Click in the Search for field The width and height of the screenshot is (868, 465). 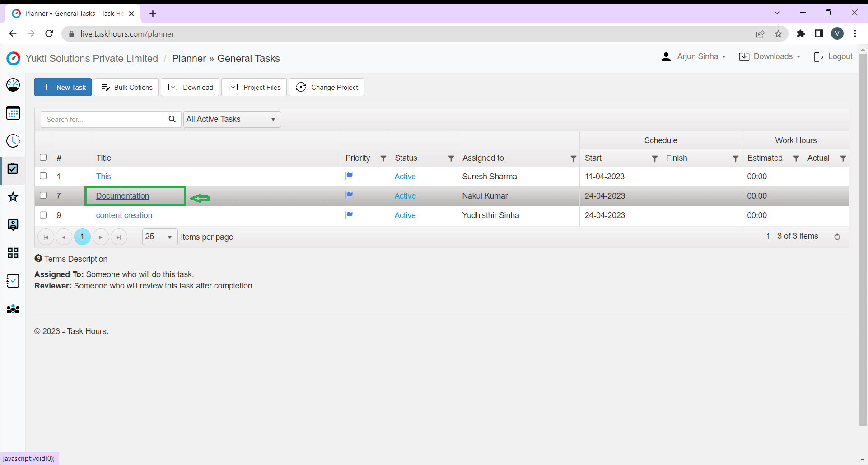[x=102, y=119]
